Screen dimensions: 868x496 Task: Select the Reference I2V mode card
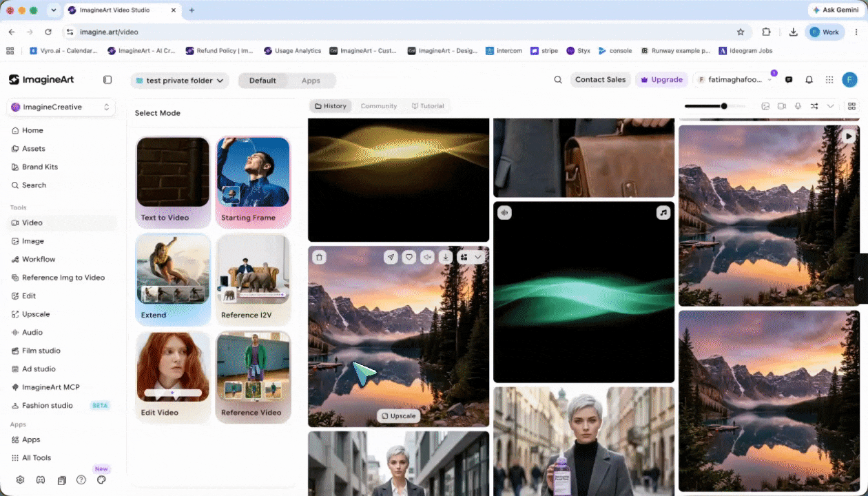(x=253, y=279)
